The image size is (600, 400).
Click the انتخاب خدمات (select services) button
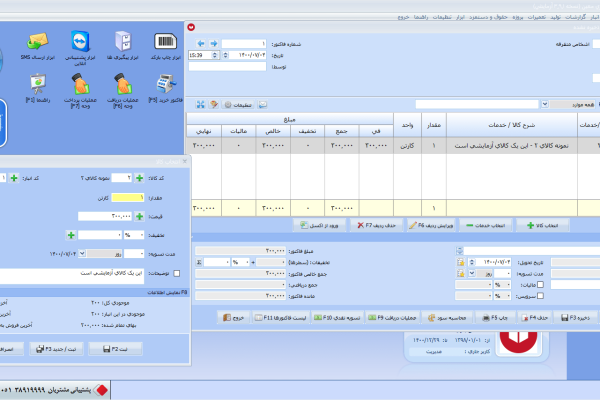[x=486, y=225]
